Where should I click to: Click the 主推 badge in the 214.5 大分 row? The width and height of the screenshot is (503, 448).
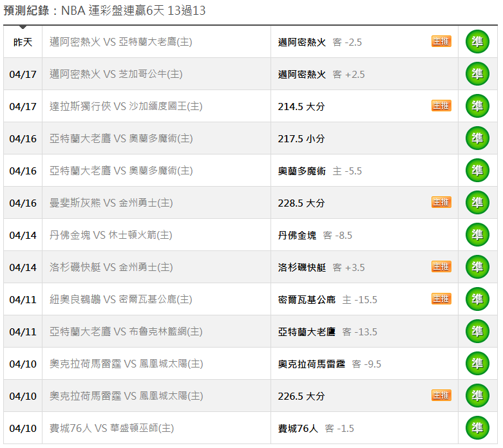point(441,106)
